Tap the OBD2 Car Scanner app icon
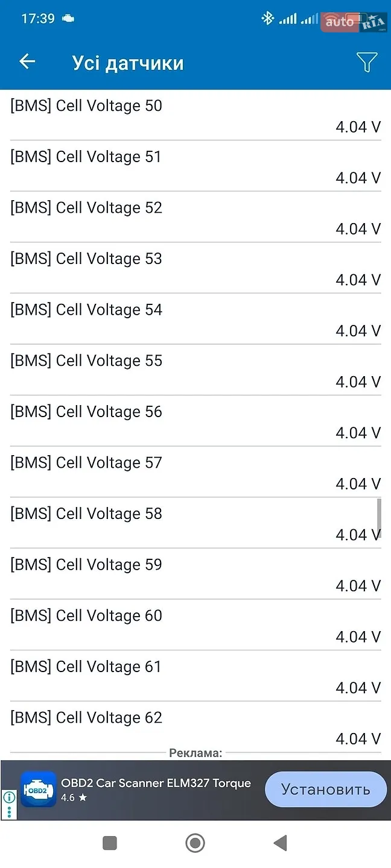This screenshot has height=868, width=391. pyautogui.click(x=39, y=790)
